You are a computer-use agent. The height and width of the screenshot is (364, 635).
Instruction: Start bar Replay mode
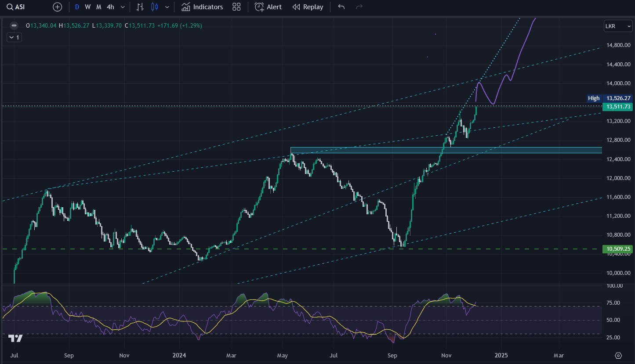tap(308, 7)
